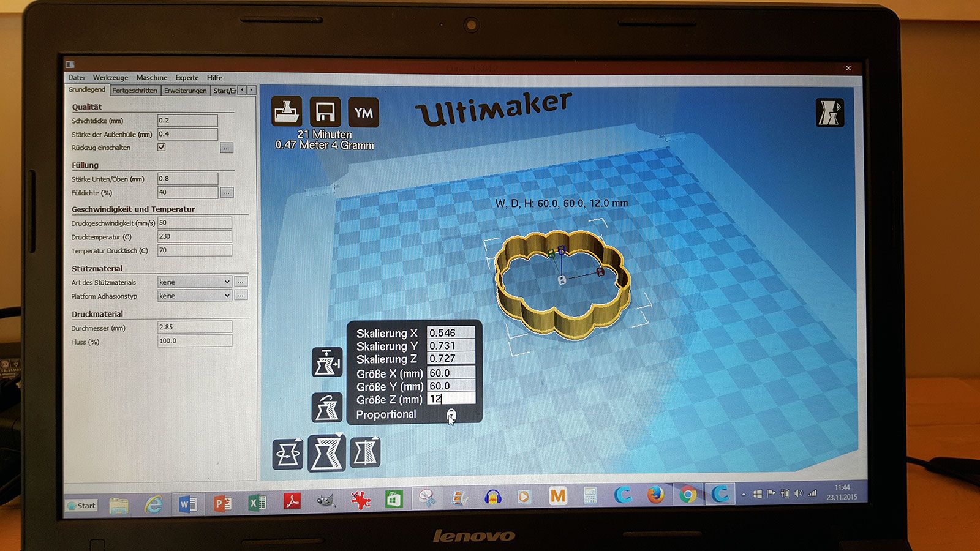Open Adobe Reader from the taskbar
The height and width of the screenshot is (551, 980).
tap(292, 502)
